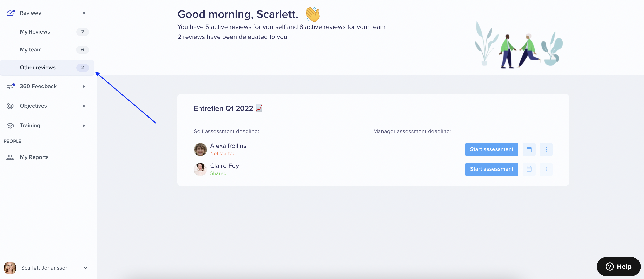644x279 pixels.
Task: Start assessment for Alexa Rollins
Action: point(491,149)
